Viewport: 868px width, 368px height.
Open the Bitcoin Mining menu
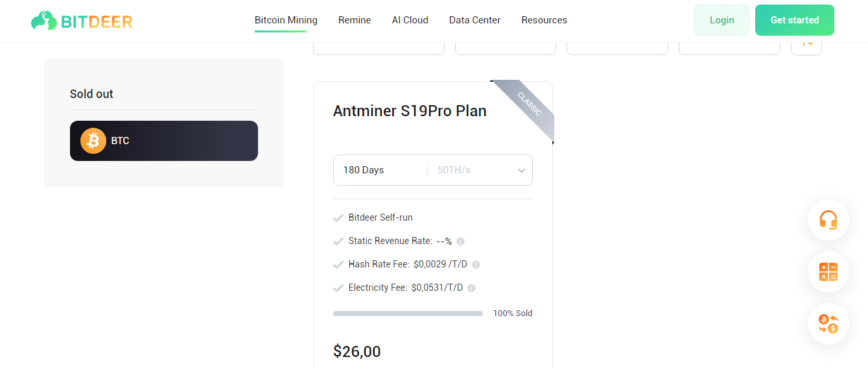click(x=286, y=20)
